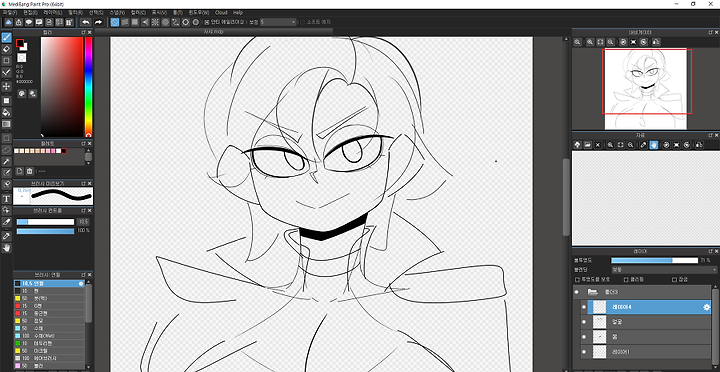This screenshot has width=720, height=372.
Task: Click palette panel scroll-down arrow
Action: [x=88, y=163]
